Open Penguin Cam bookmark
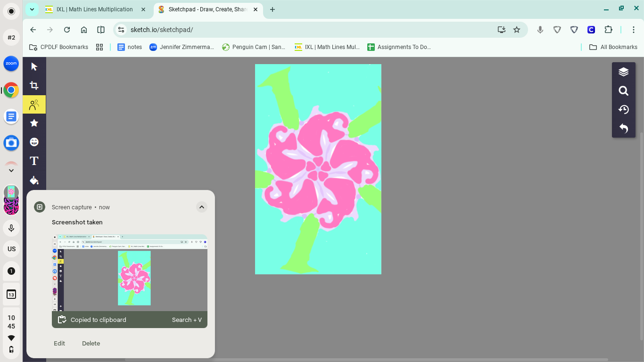644x362 pixels. (254, 47)
